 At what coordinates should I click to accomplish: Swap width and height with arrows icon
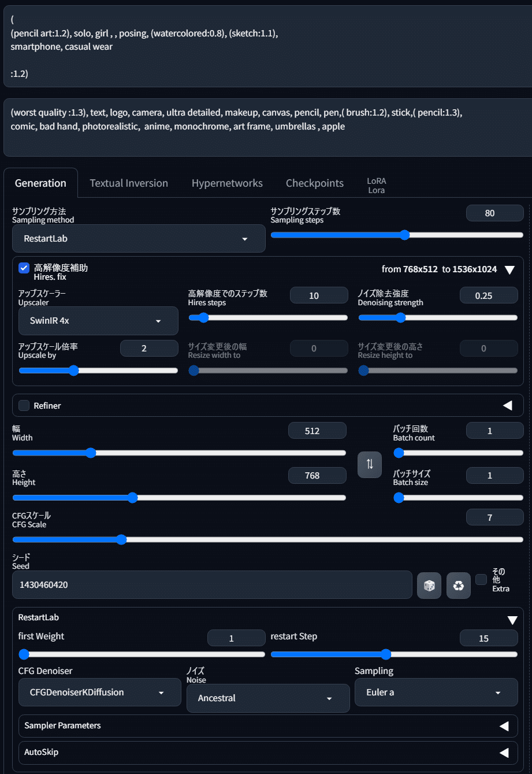tap(369, 465)
